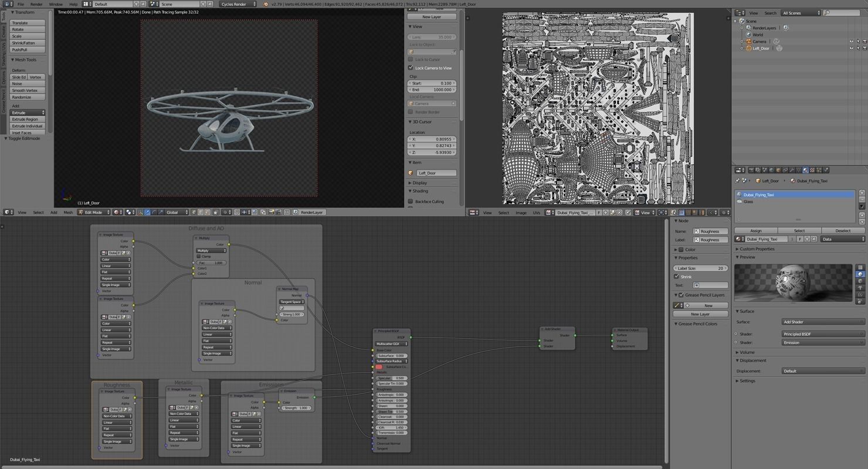Image resolution: width=868 pixels, height=469 pixels.
Task: Hide Left_Door with eye icon
Action: click(x=852, y=48)
